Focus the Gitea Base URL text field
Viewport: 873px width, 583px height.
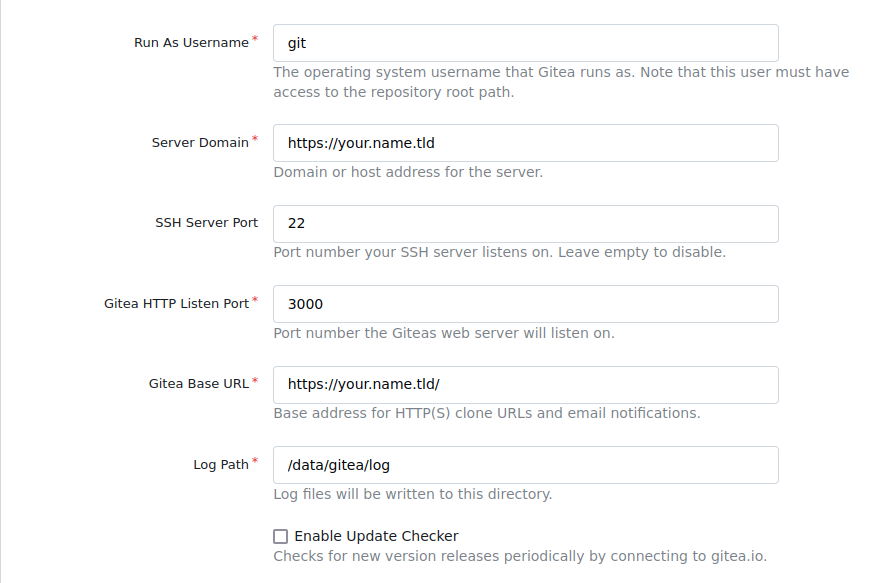coord(526,385)
